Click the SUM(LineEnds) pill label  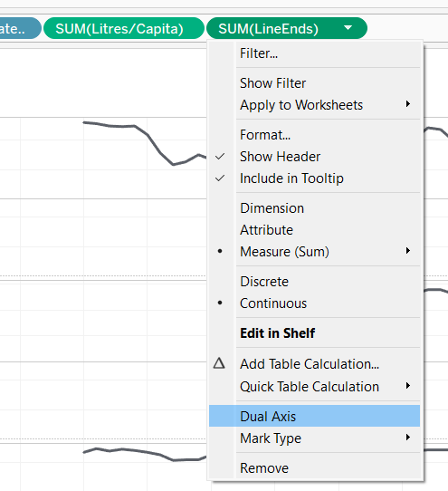268,29
